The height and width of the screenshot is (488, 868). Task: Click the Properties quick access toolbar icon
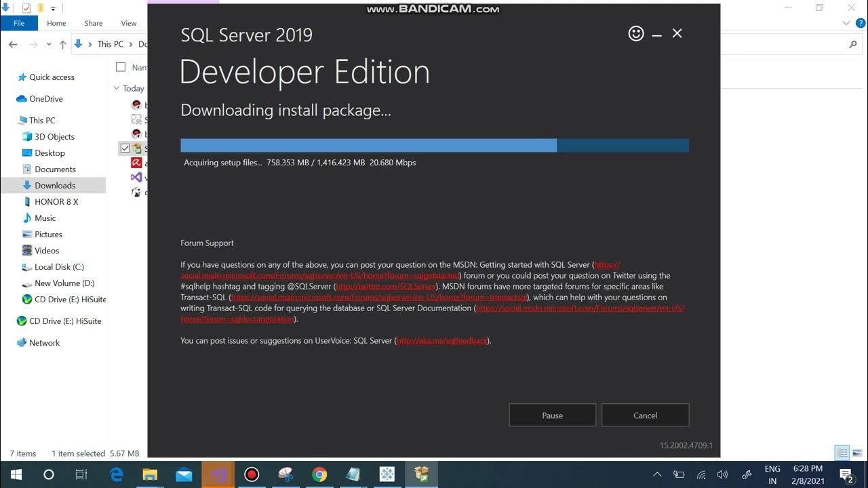point(26,8)
